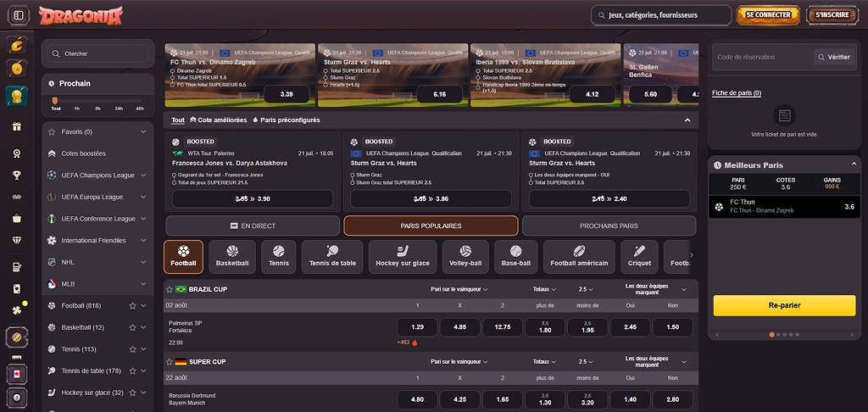Click the SE CONNECTER button
868x412 pixels.
(768, 15)
